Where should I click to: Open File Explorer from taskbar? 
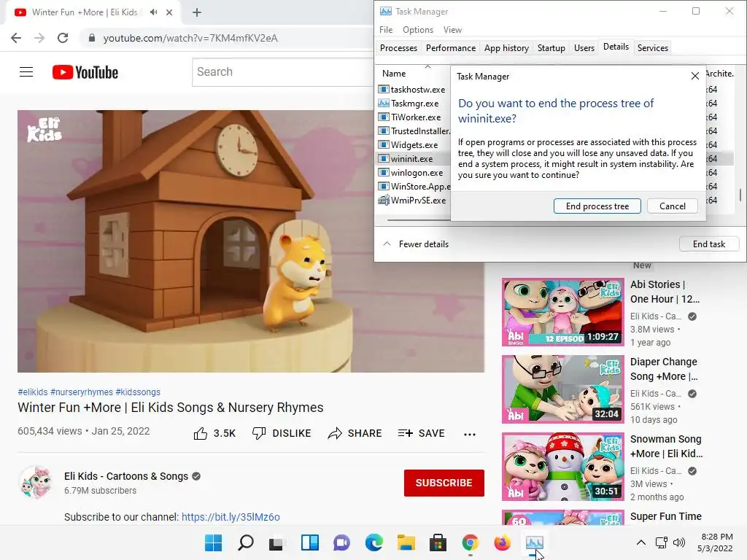[406, 542]
